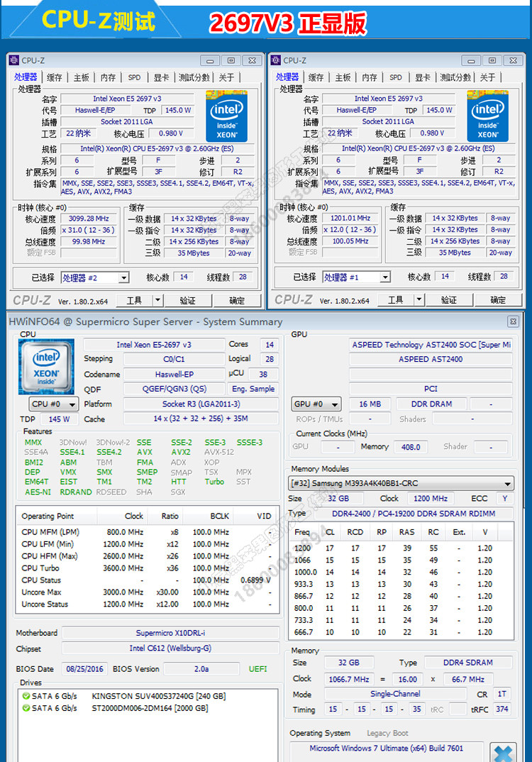Click the right CPU-Z window title icon
This screenshot has height=762, width=532.
tap(275, 60)
